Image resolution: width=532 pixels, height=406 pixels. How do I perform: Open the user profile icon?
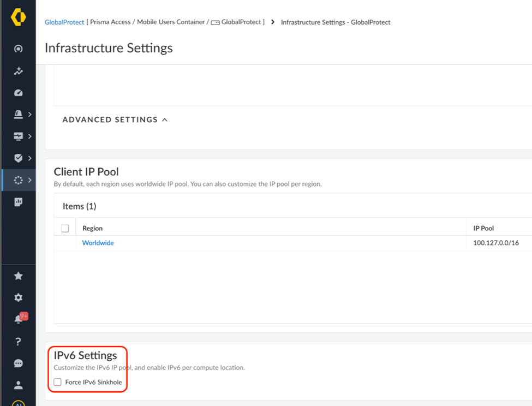[18, 385]
